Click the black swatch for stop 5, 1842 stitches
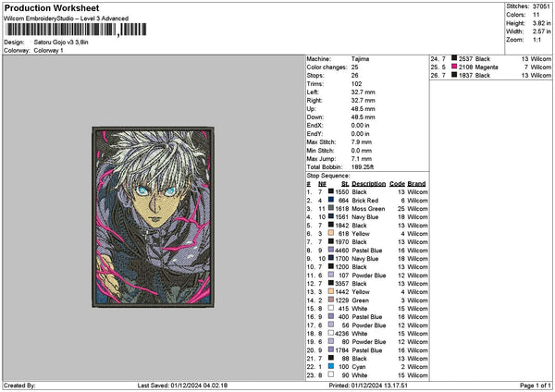 331,225
